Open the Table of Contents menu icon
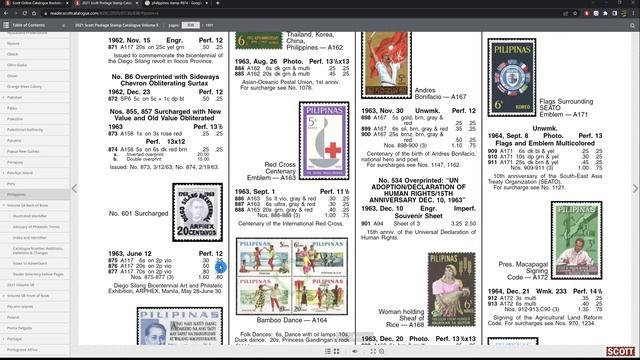This screenshot has width=640, height=360. point(6,25)
